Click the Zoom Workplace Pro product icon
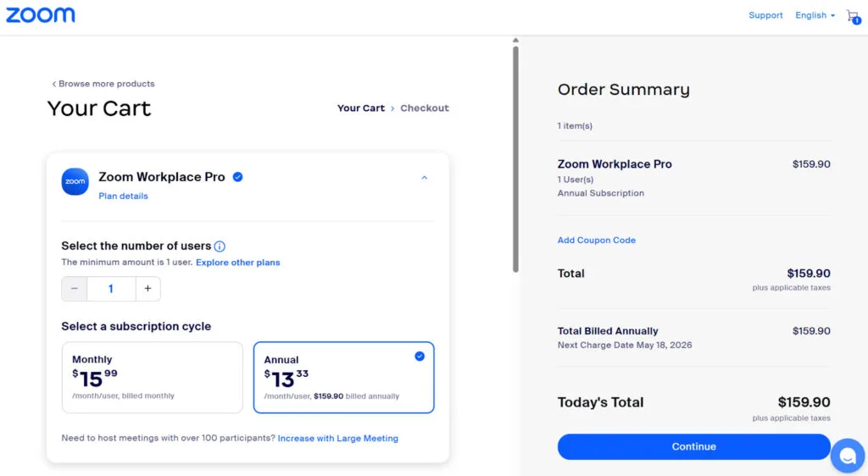 tap(75, 181)
